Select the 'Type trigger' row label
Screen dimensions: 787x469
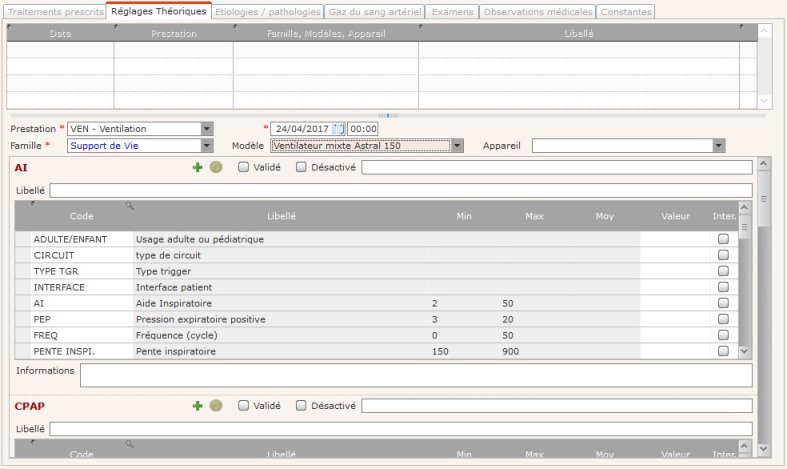163,271
